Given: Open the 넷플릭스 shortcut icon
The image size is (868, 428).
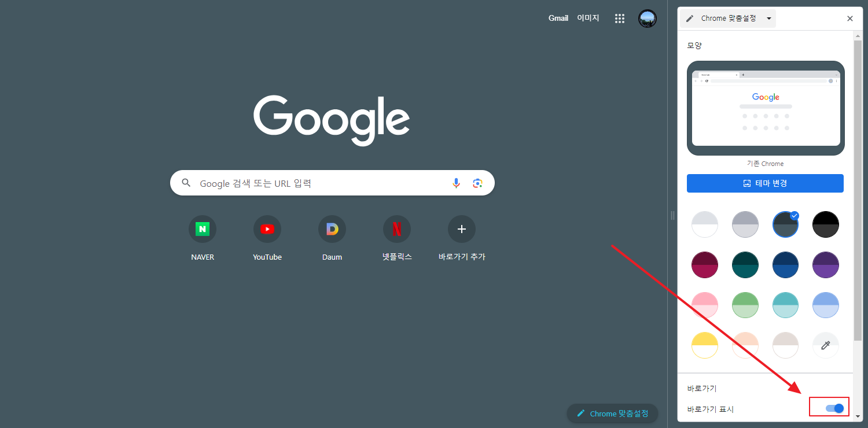Looking at the screenshot, I should tap(397, 230).
